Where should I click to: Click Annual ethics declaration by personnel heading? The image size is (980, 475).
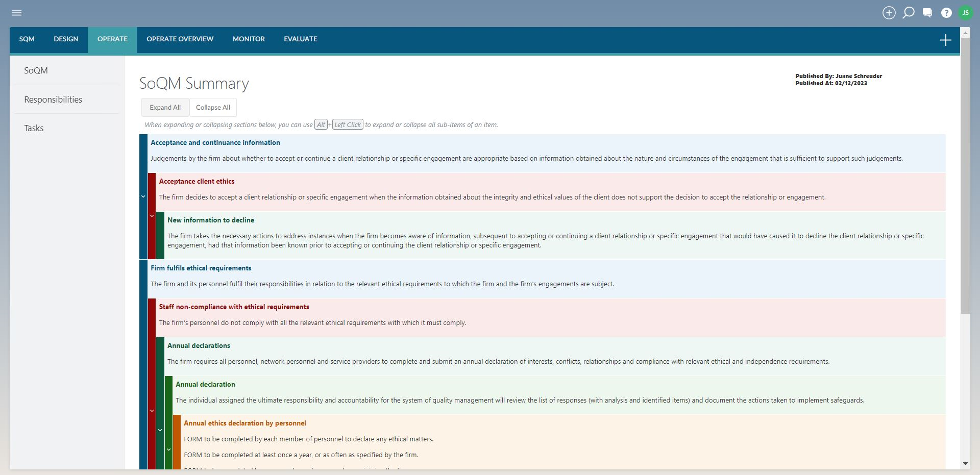click(245, 423)
